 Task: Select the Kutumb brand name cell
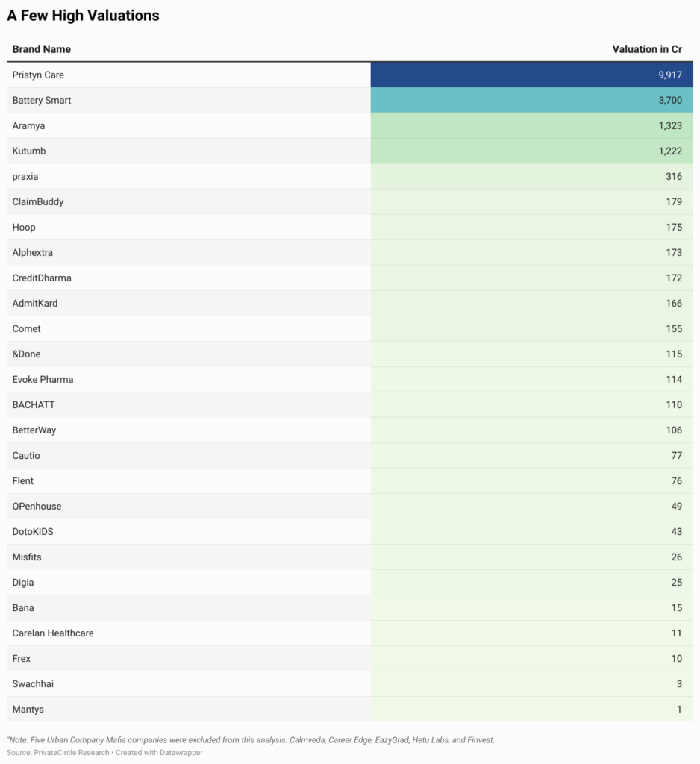click(x=29, y=151)
